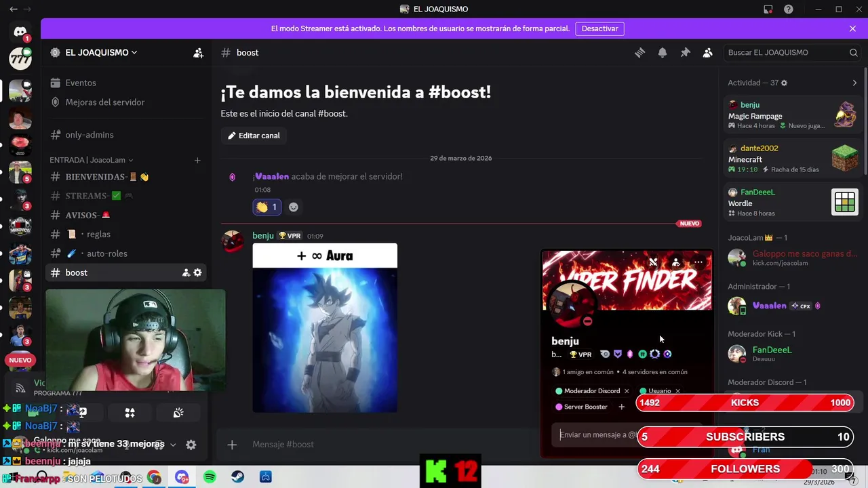Click Server Booster role tag

click(x=582, y=407)
